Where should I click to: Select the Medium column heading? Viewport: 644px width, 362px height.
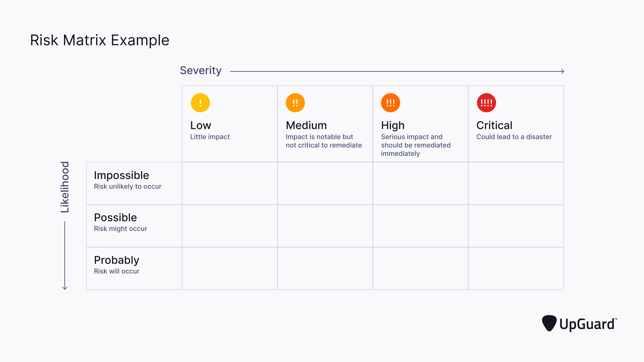point(306,125)
